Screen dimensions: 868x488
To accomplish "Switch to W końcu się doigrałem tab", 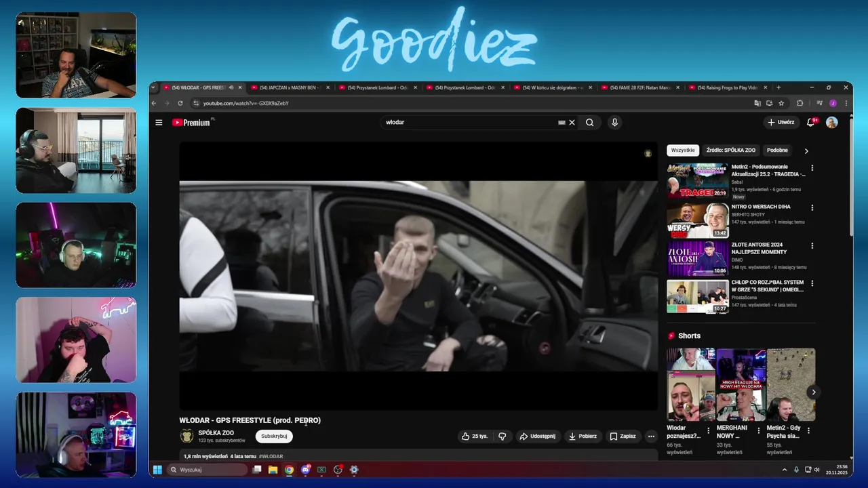I will 551,87.
